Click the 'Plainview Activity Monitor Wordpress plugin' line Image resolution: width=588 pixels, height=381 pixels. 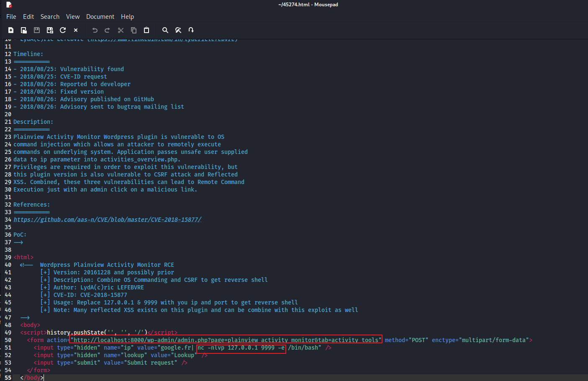pos(119,137)
